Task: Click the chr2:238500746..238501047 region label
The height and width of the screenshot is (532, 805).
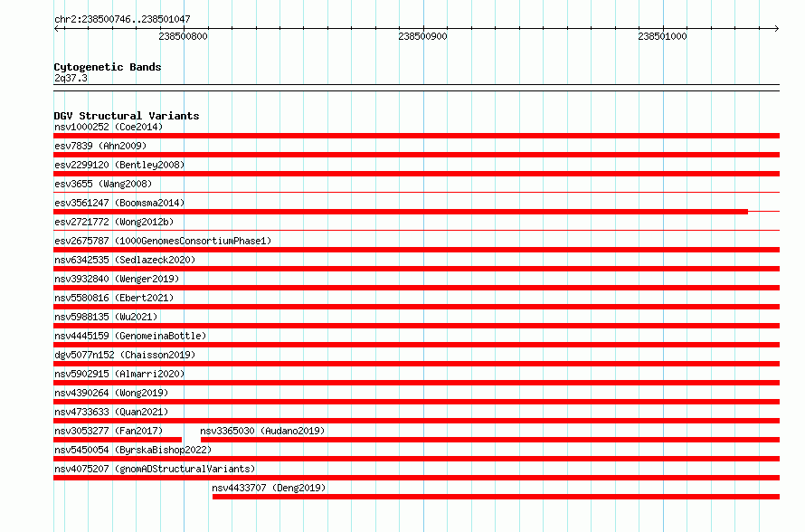Action: [122, 19]
